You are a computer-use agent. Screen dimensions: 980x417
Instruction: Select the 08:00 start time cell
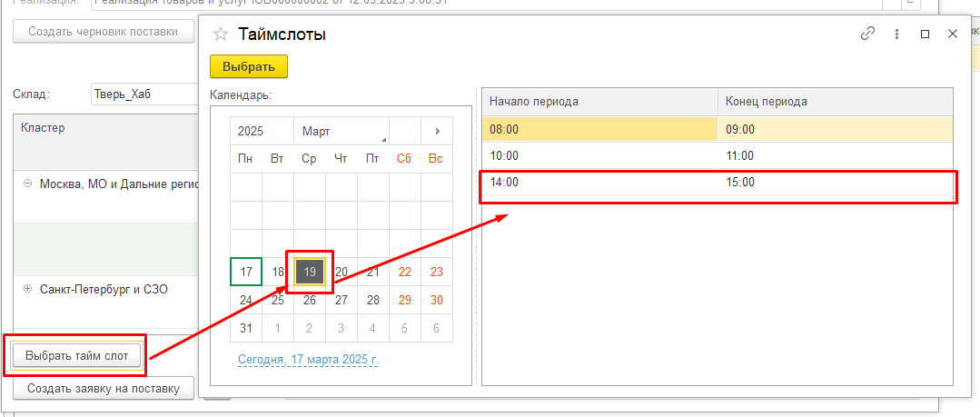click(x=600, y=129)
